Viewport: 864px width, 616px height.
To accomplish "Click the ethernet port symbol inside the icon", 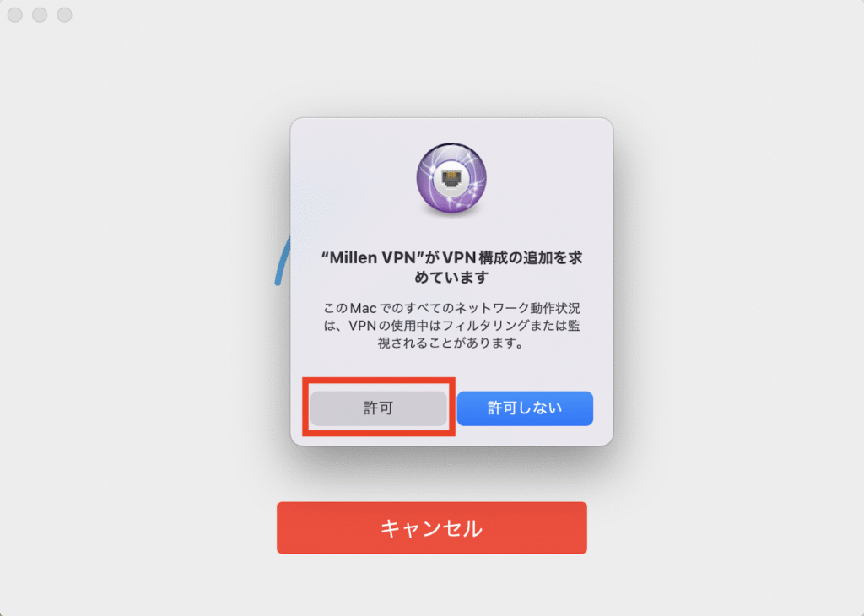I will coord(451,177).
